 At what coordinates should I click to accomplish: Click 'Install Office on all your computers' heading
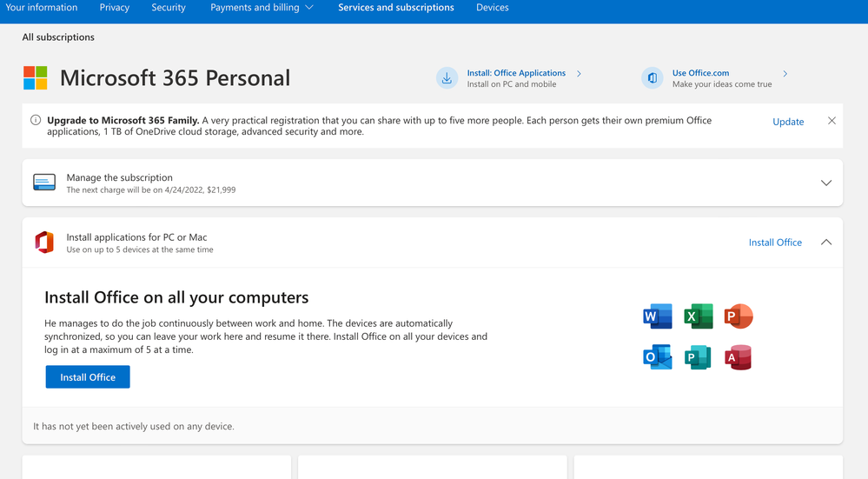176,297
